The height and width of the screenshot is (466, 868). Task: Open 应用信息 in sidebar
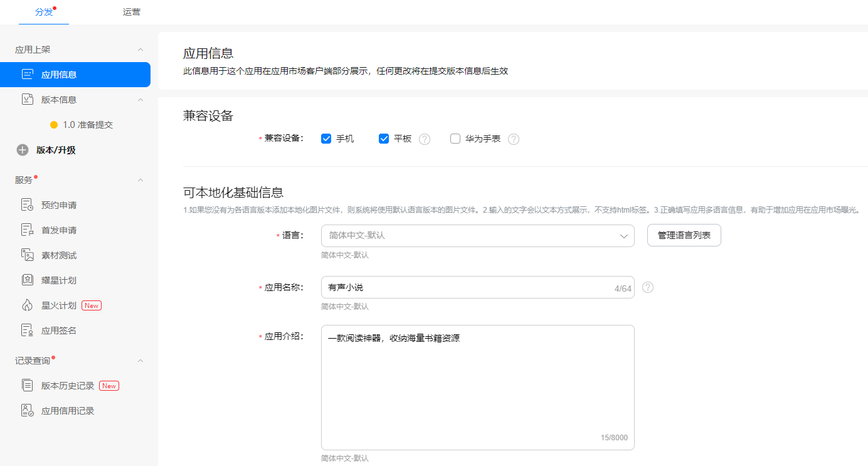point(75,75)
